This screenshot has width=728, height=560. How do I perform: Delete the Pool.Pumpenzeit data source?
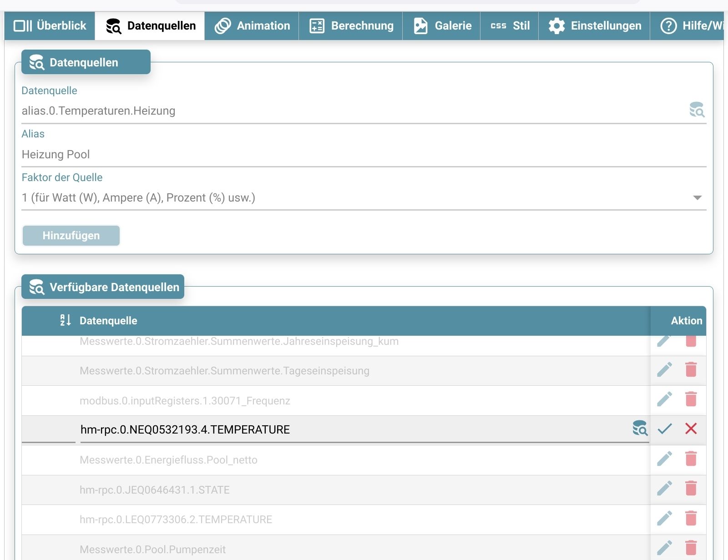(691, 548)
